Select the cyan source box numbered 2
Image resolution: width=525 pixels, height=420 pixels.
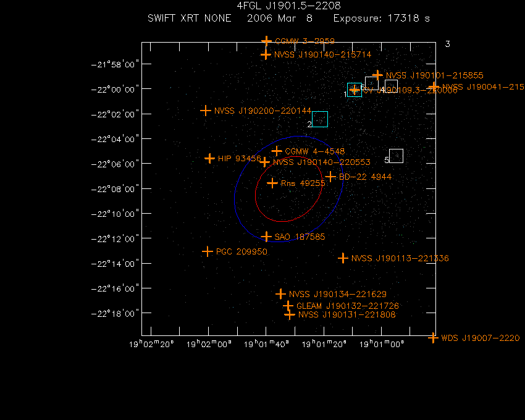(x=320, y=119)
